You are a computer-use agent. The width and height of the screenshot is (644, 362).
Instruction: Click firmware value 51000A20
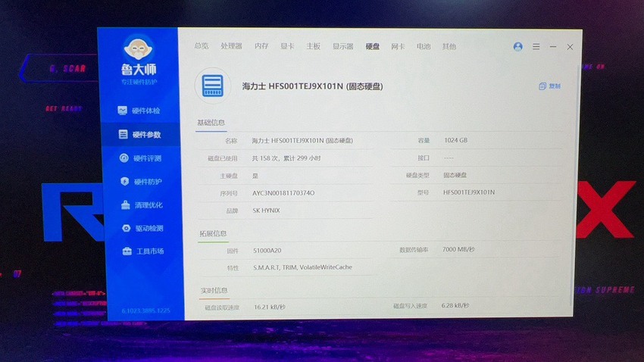click(x=267, y=251)
